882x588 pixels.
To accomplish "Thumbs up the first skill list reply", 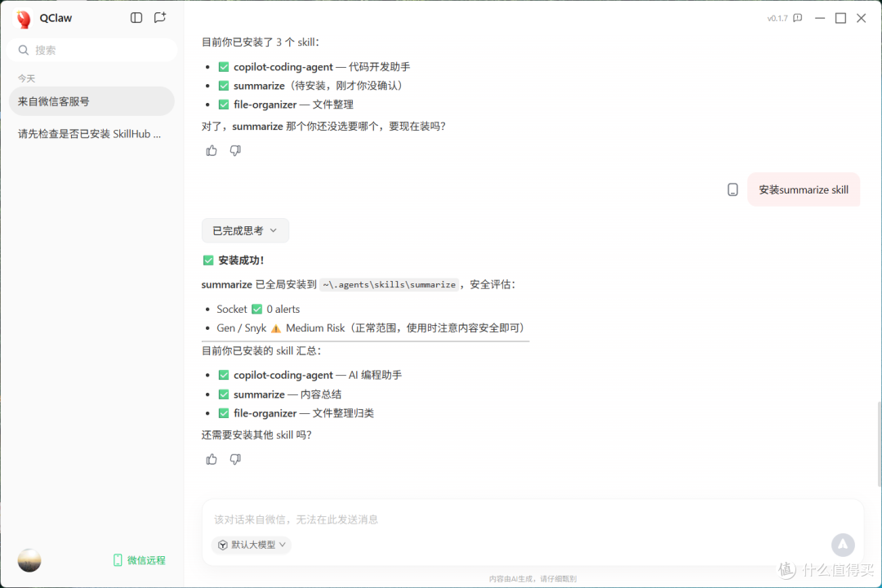I will 212,150.
